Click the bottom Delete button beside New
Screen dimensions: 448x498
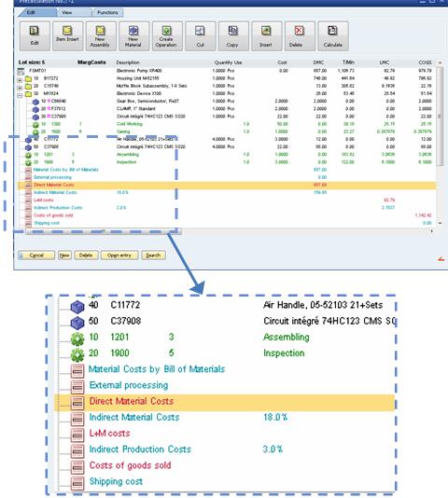pyautogui.click(x=86, y=255)
